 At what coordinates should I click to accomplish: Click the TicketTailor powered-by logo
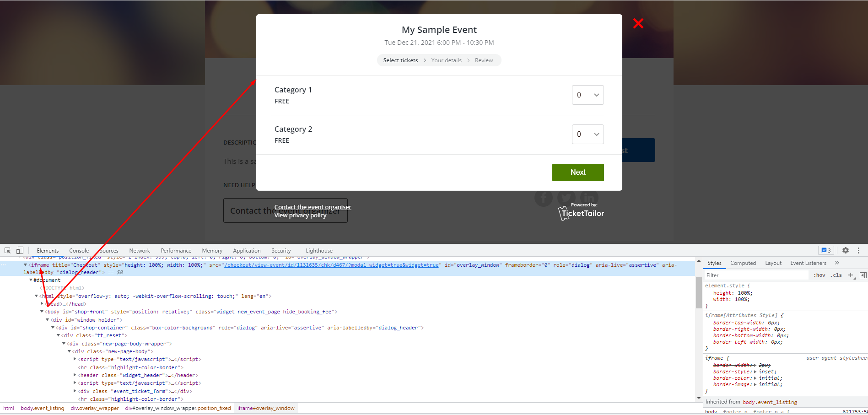581,212
